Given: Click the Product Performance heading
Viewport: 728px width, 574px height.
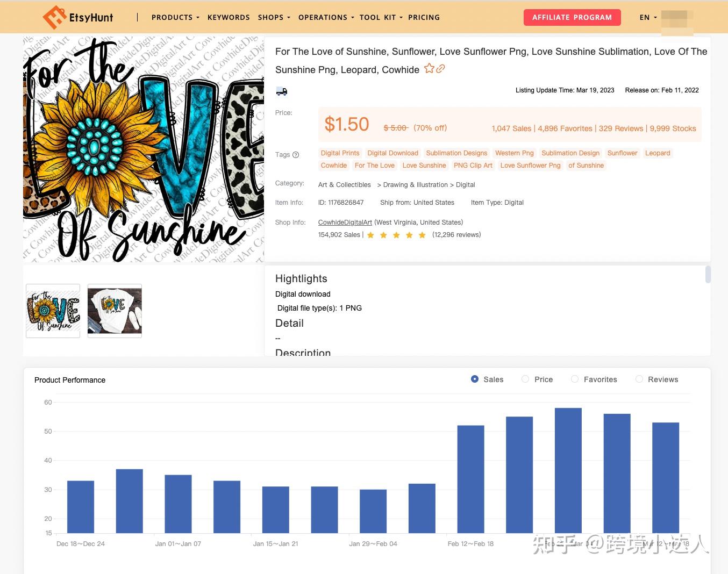Looking at the screenshot, I should coord(70,380).
